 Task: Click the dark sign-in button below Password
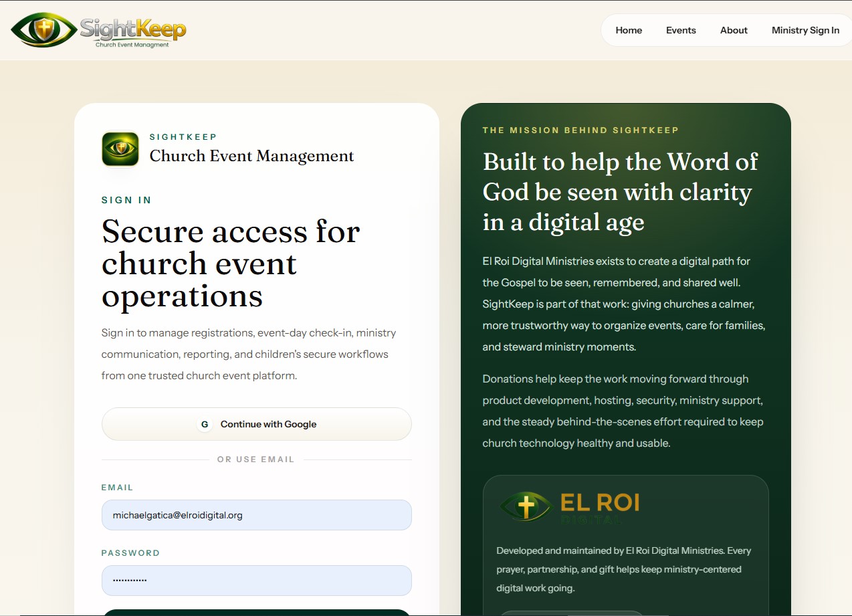pos(257,612)
